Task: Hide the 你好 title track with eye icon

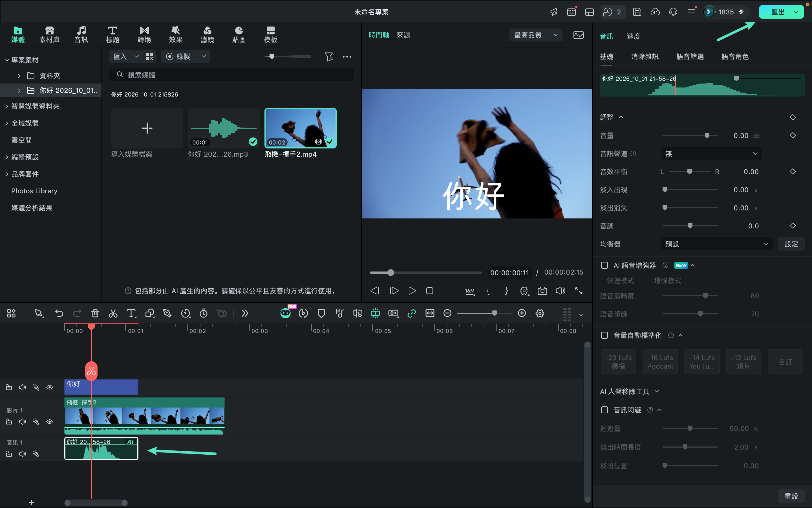Action: click(50, 387)
